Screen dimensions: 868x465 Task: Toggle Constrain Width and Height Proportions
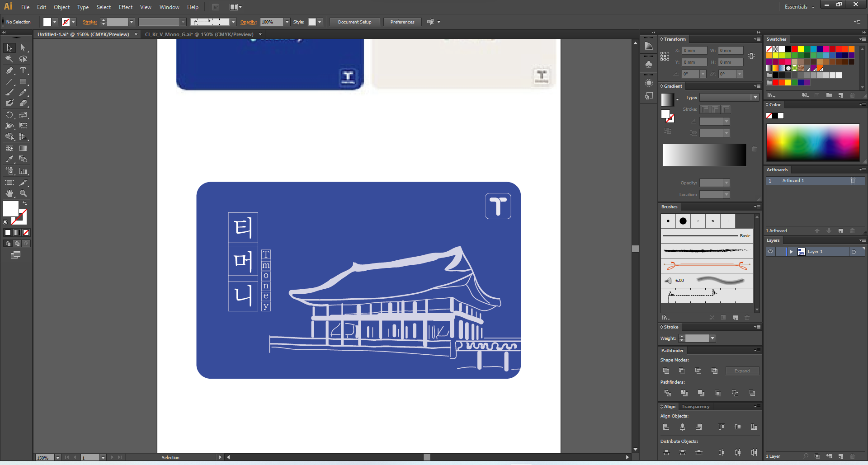coord(751,56)
